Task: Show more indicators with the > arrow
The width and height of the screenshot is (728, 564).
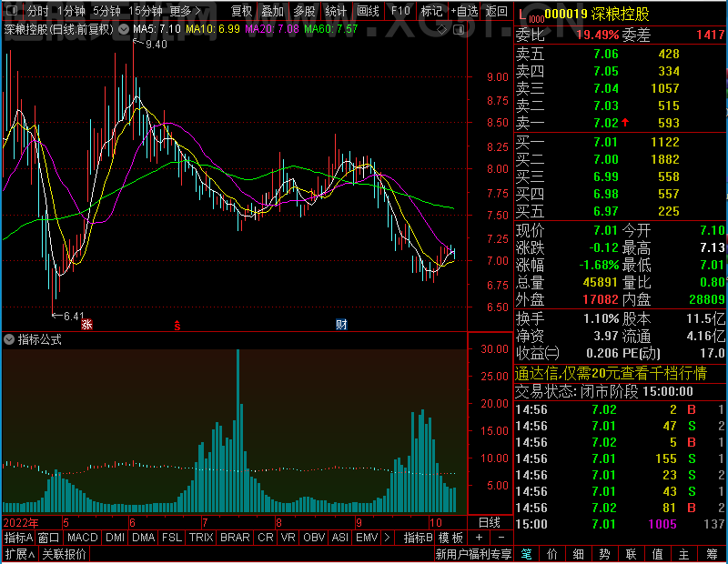Action: click(388, 538)
